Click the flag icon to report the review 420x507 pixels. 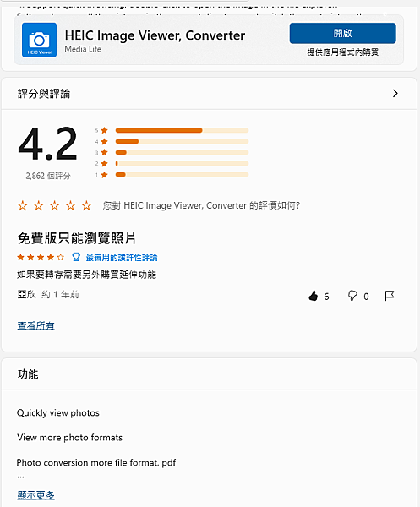pyautogui.click(x=390, y=296)
